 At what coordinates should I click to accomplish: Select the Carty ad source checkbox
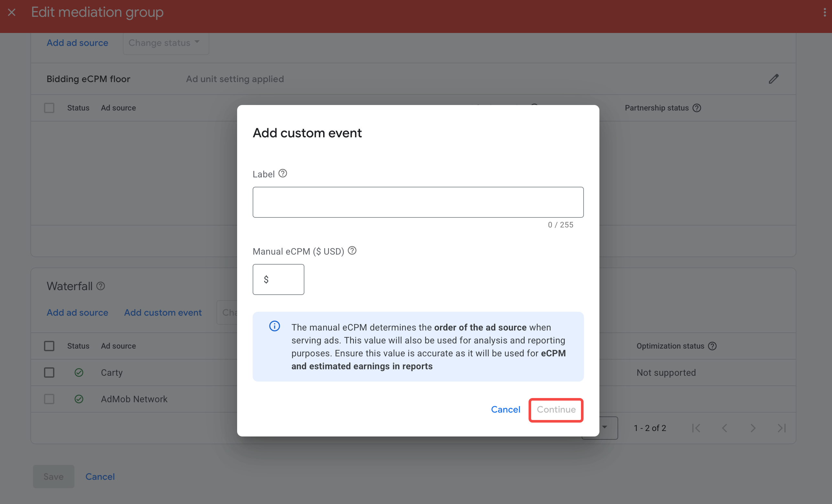(x=49, y=372)
